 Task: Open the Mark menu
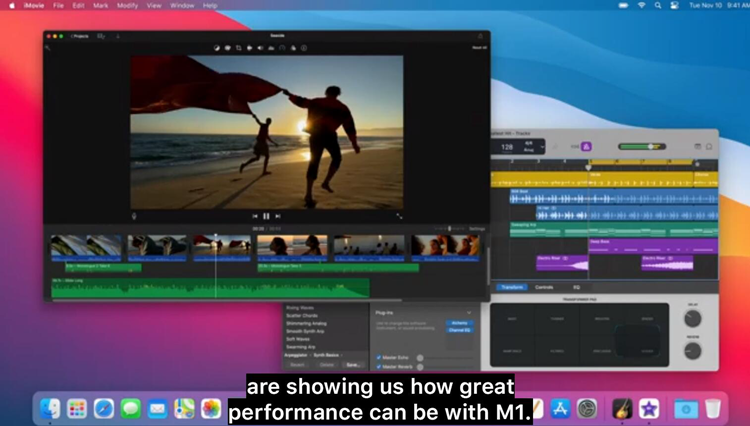[x=100, y=5]
